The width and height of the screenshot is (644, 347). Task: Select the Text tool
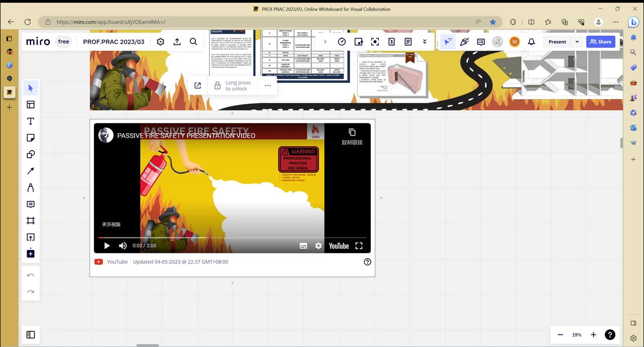31,121
